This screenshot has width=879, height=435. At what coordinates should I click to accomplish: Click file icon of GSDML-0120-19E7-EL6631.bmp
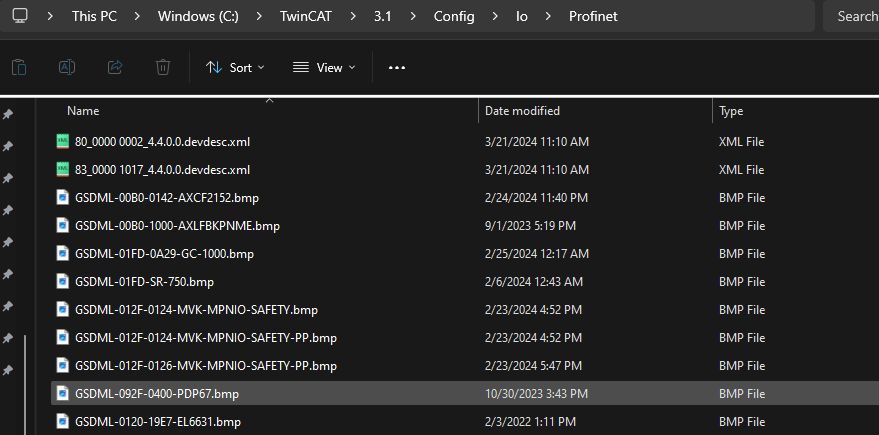(63, 421)
